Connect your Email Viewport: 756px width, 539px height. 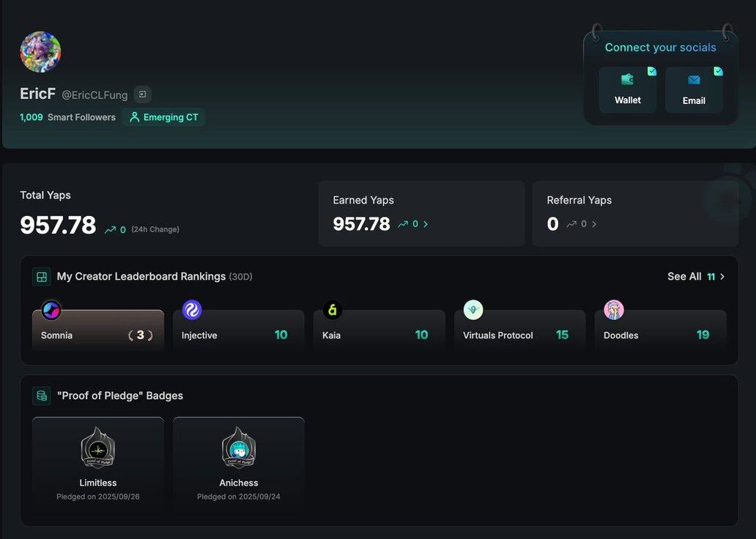694,89
